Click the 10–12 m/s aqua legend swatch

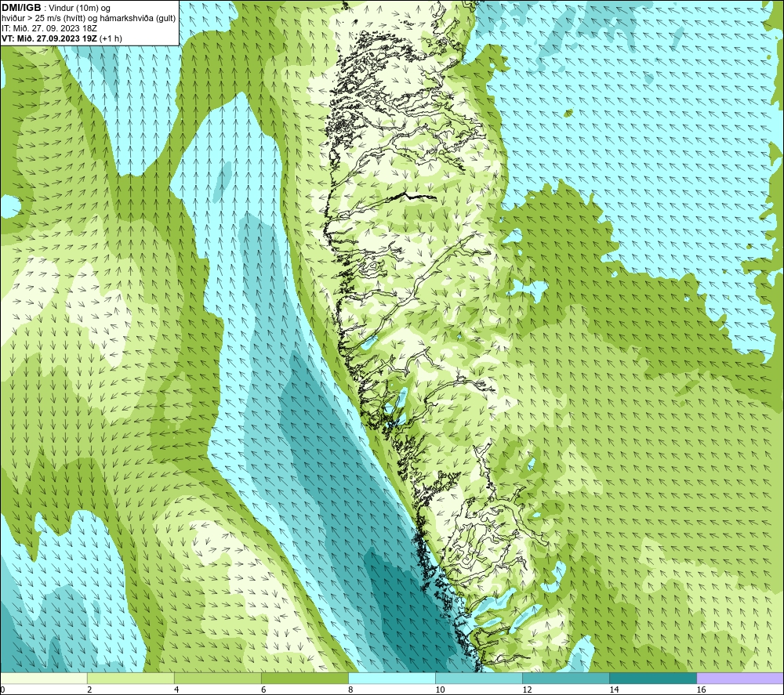coord(479,678)
